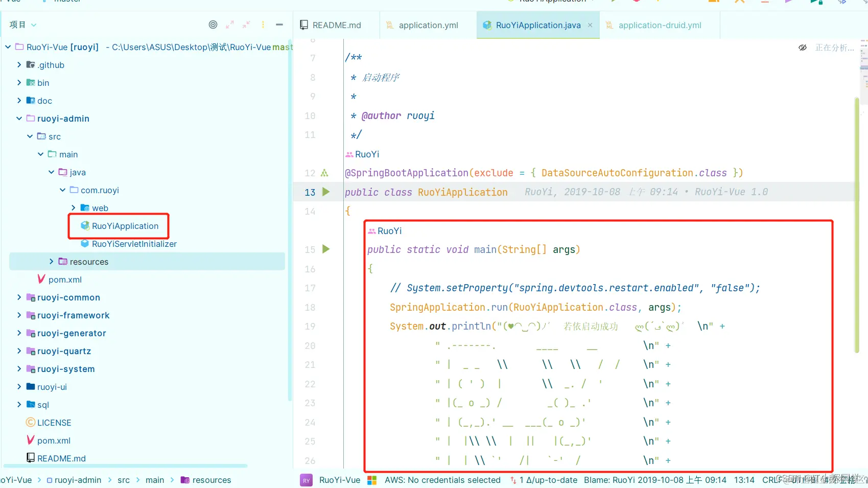Click the Blame: RuoYi status widget
This screenshot has width=868, height=488.
[655, 480]
